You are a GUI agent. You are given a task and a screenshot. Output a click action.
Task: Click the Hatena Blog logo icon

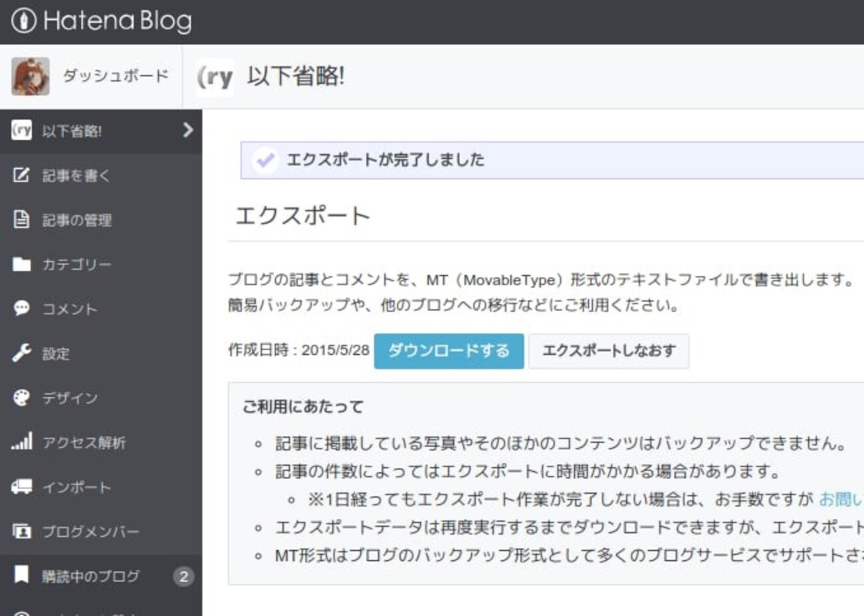[23, 21]
